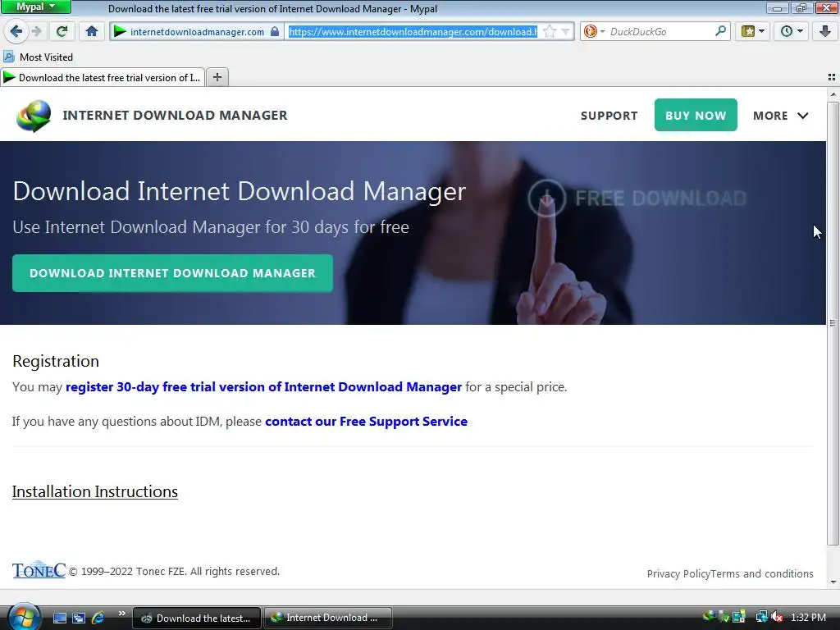Open the URL history dropdown arrow
Viewport: 840px width, 630px height.
[565, 32]
